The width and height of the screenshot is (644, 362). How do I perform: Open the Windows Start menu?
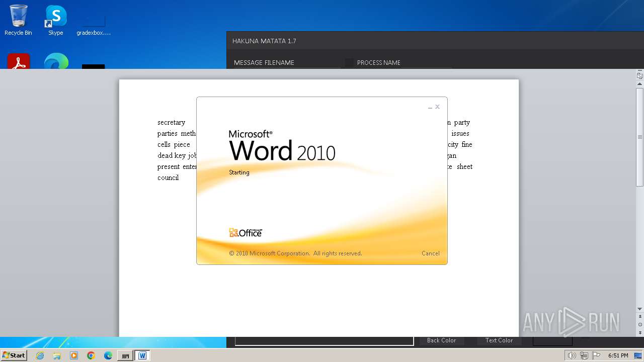pyautogui.click(x=14, y=355)
